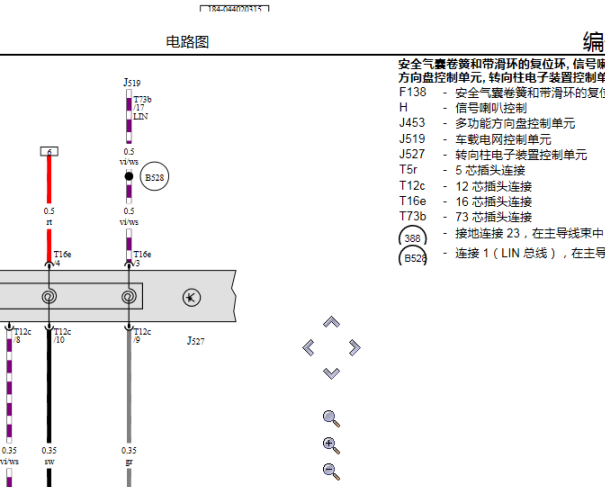Select the T12c /9 connector label
Image resolution: width=605 pixels, height=487 pixels.
142,336
